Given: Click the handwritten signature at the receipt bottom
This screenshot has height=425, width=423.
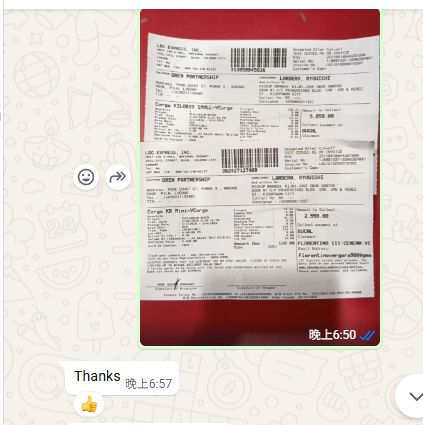Looking at the screenshot, I should pyautogui.click(x=176, y=284).
